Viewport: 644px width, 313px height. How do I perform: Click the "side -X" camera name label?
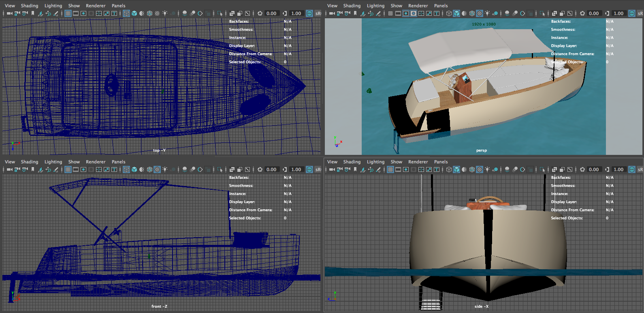pyautogui.click(x=482, y=307)
